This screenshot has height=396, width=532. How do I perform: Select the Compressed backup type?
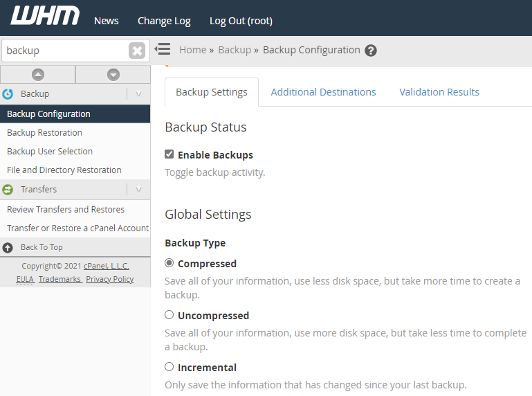click(x=169, y=263)
